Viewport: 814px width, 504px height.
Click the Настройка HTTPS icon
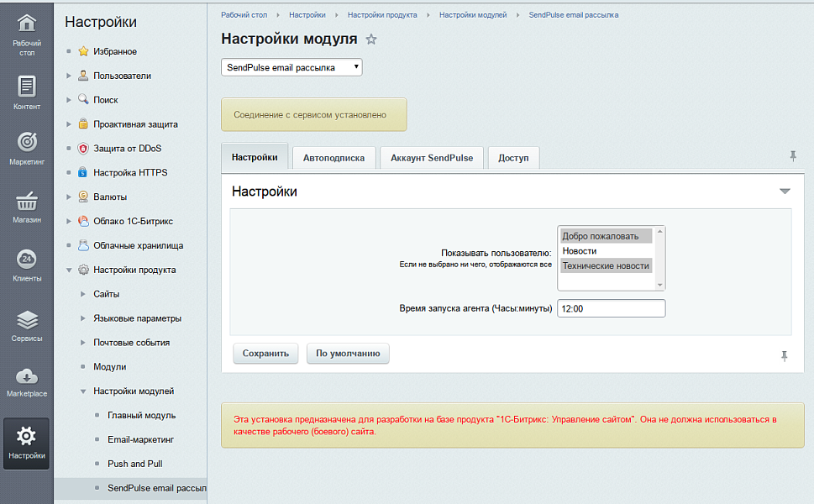[x=83, y=172]
